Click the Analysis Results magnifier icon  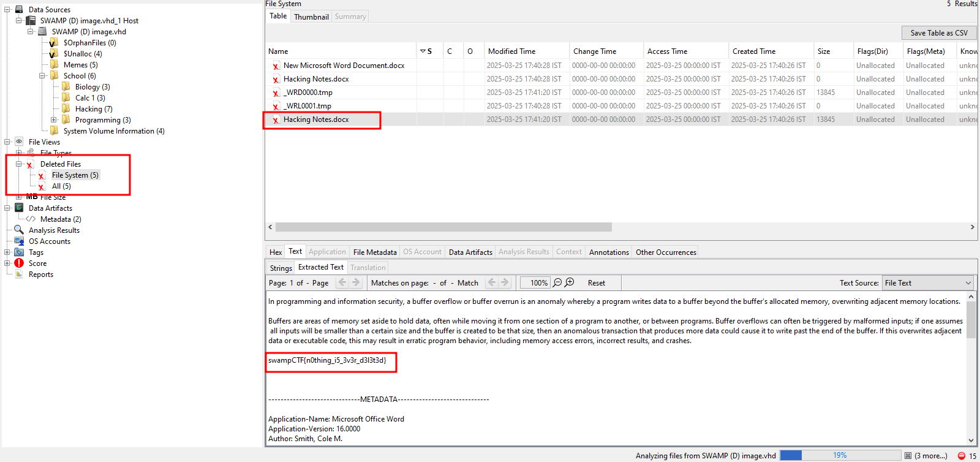pyautogui.click(x=19, y=230)
